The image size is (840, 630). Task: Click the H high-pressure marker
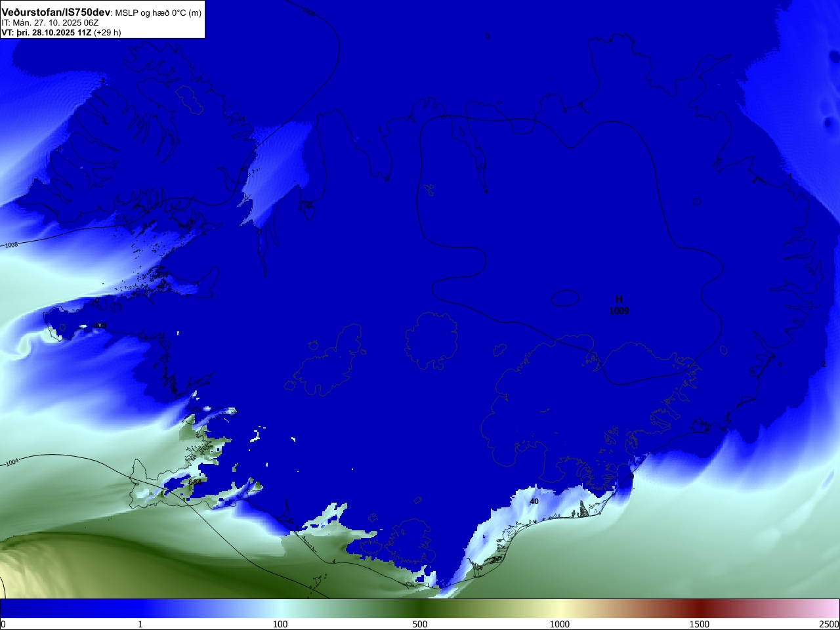(619, 299)
